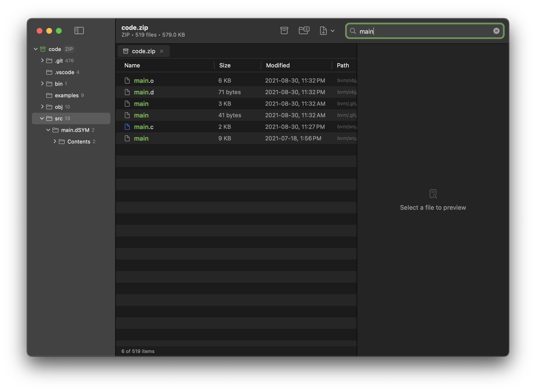Click the main.d file icon
This screenshot has height=392, width=536.
coord(127,92)
